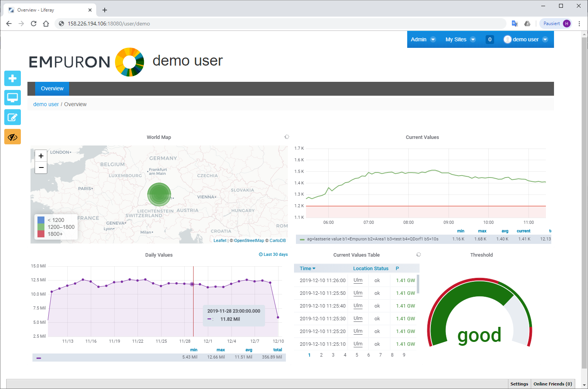
Task: Click the demo user avatar icon
Action: [x=508, y=39]
